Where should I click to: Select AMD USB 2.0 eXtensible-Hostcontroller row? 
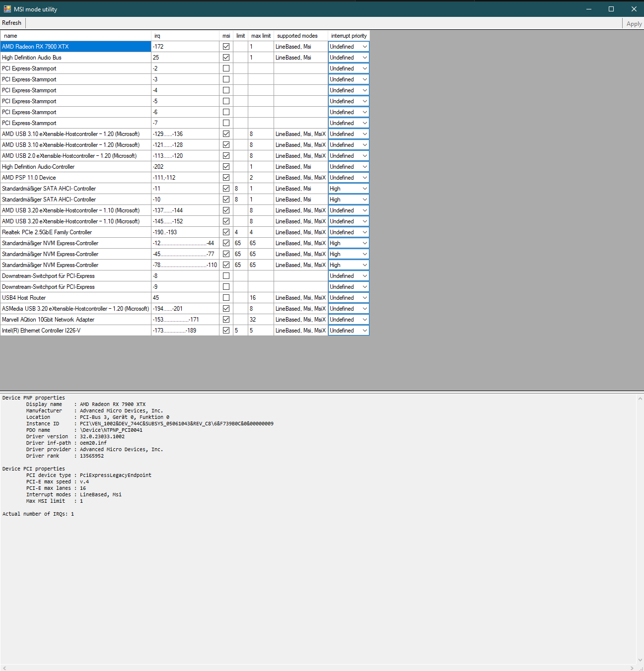(x=75, y=156)
